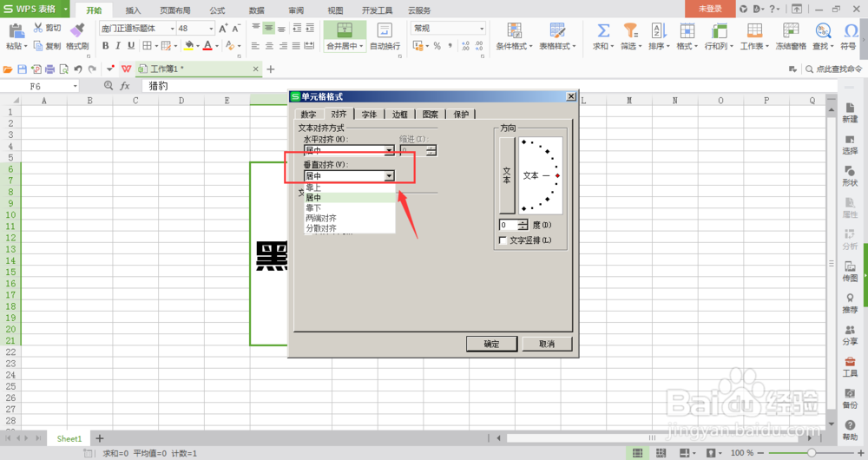Screen dimensions: 868x460
Task: Click the Paste (粘贴) icon
Action: tap(16, 31)
